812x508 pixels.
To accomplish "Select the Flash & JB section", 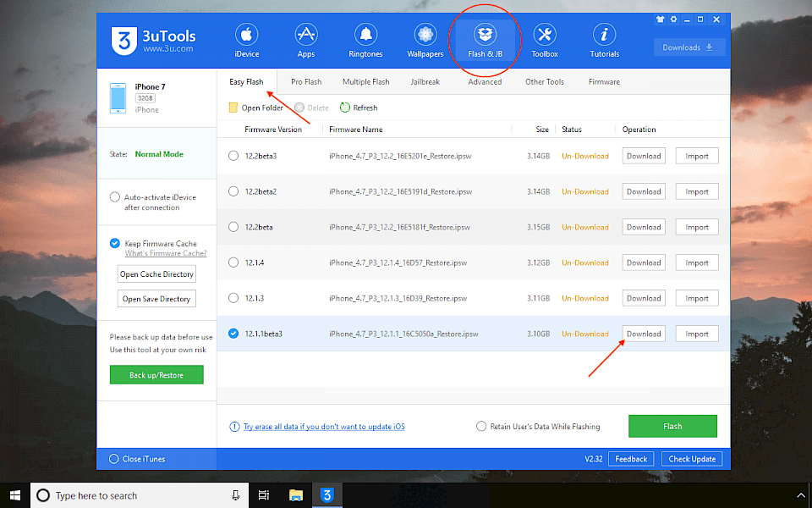I will pos(485,41).
